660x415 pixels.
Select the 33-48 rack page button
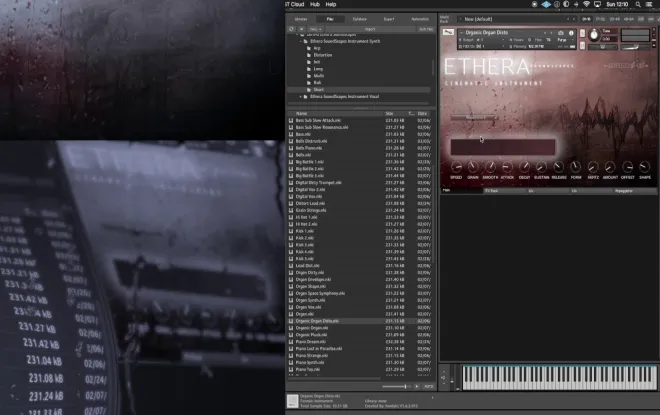point(615,19)
